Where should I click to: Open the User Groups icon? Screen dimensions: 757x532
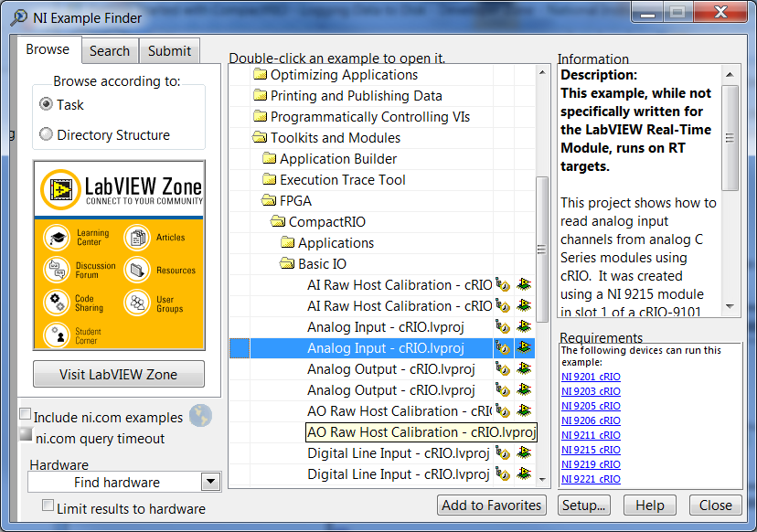[x=137, y=303]
